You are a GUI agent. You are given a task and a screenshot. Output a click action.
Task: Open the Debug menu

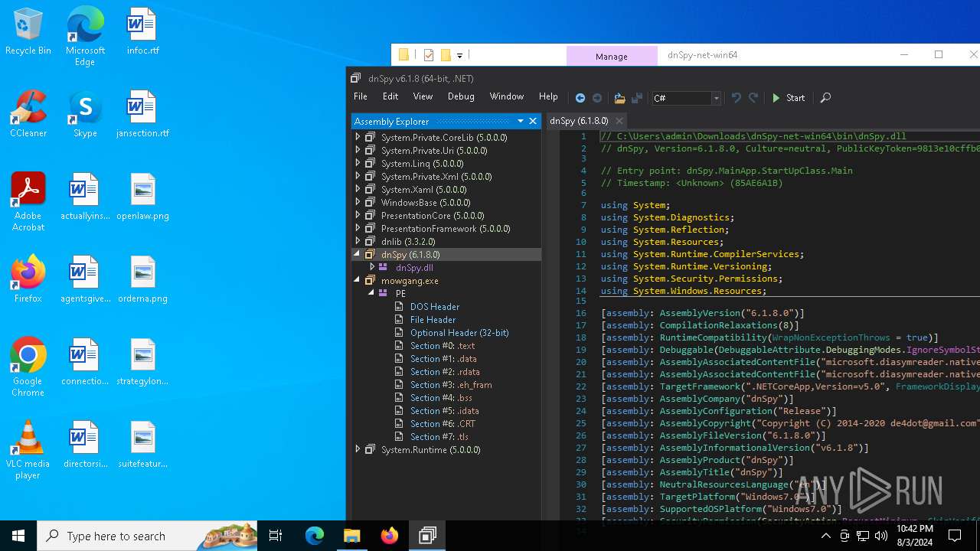point(461,96)
